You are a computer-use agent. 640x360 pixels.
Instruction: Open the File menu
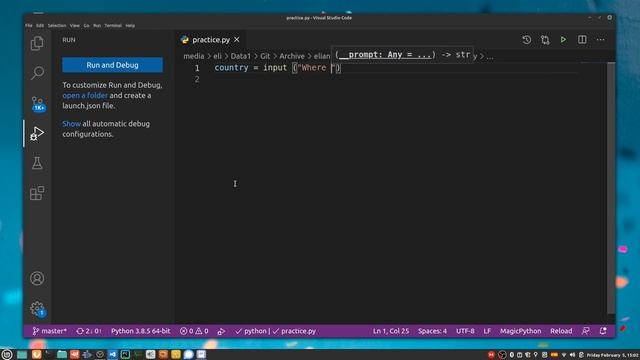[x=29, y=25]
